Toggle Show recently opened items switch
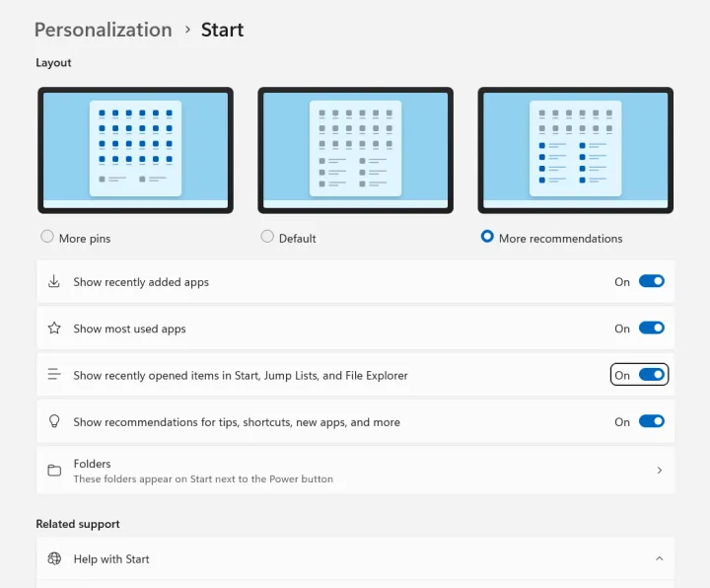Image resolution: width=710 pixels, height=588 pixels. [x=651, y=375]
